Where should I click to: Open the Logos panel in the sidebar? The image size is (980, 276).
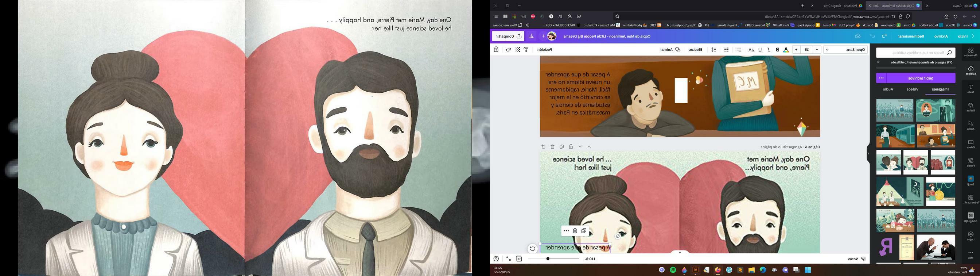971,236
